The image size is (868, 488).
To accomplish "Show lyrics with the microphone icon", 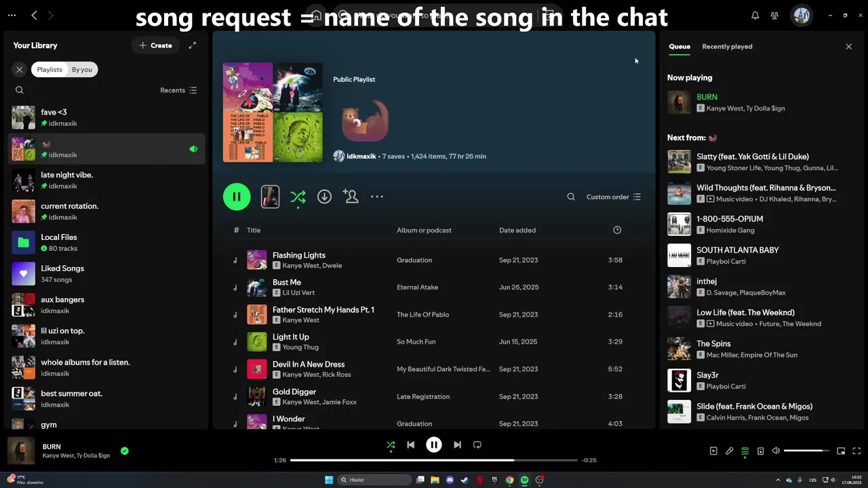I will click(x=729, y=451).
